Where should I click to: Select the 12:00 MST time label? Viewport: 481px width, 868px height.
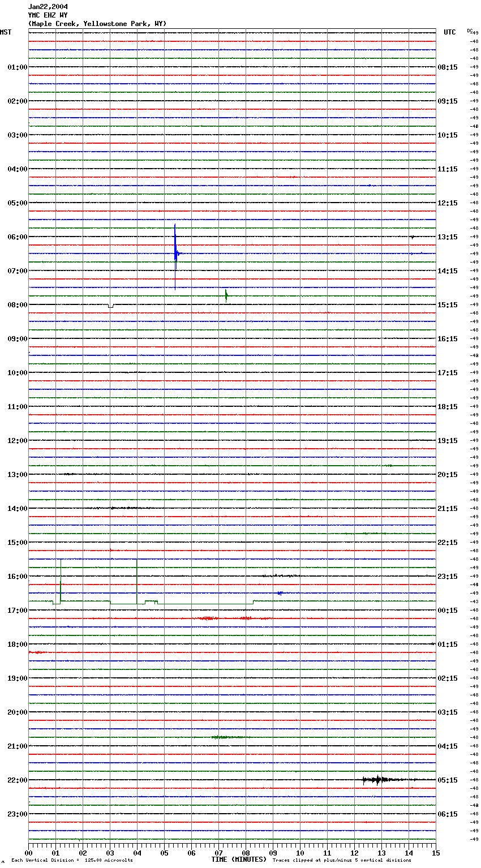click(x=18, y=441)
